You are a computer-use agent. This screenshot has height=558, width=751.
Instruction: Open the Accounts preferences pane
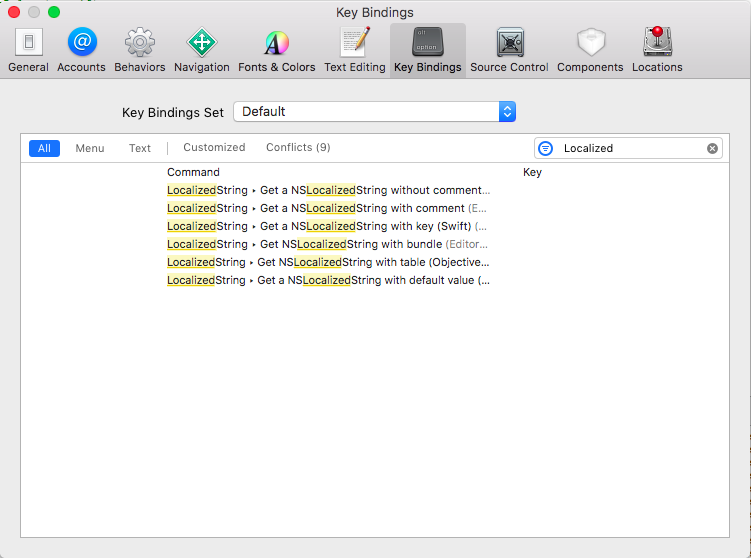click(x=81, y=50)
